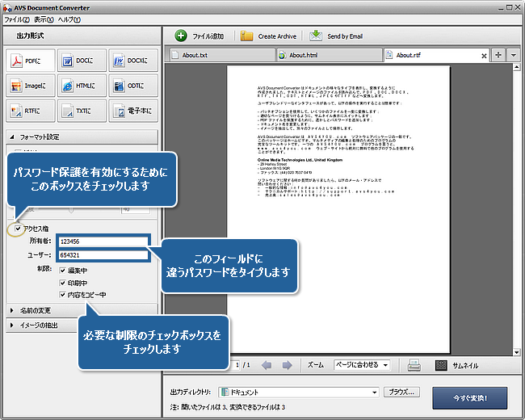
Task: Open the 表示 menu
Action: click(44, 19)
